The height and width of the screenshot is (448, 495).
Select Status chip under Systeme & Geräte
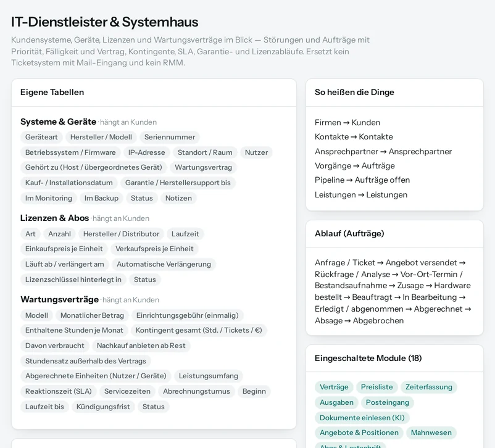coord(142,198)
